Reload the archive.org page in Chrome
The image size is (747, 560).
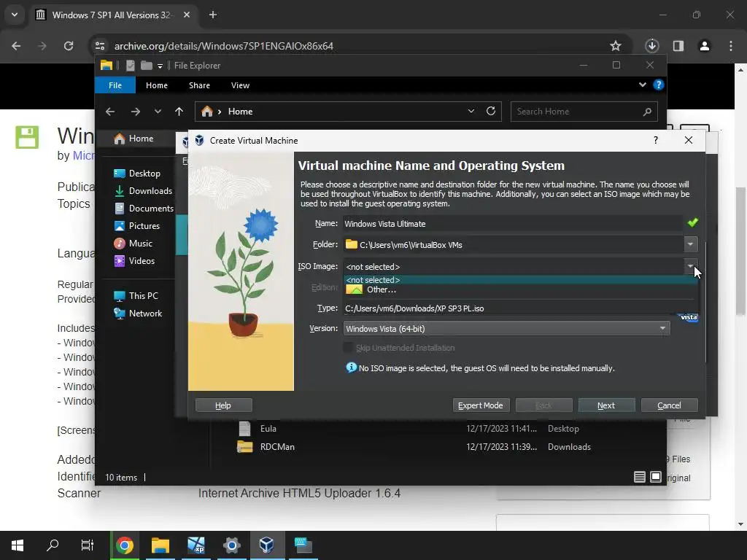(69, 46)
